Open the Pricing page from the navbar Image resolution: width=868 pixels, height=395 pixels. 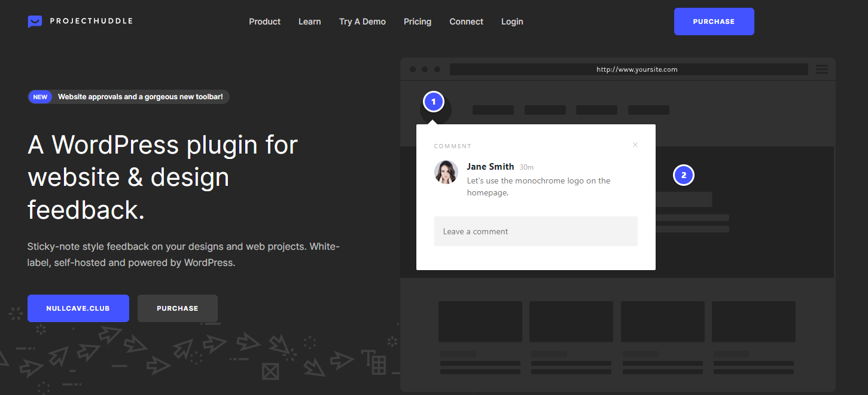click(x=417, y=22)
